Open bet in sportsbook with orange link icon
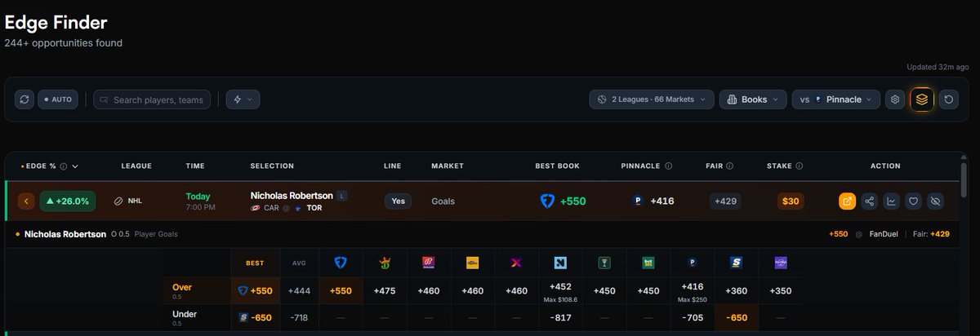 tap(848, 201)
